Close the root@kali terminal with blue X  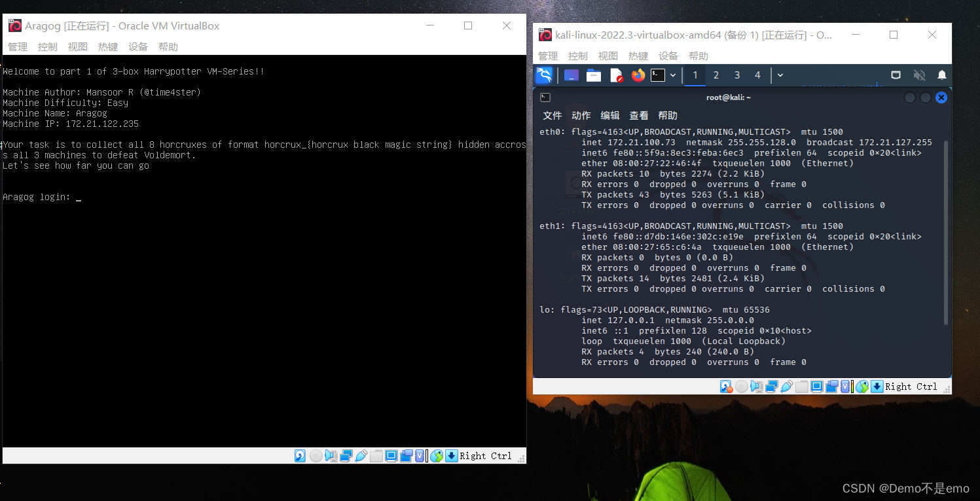tap(941, 97)
